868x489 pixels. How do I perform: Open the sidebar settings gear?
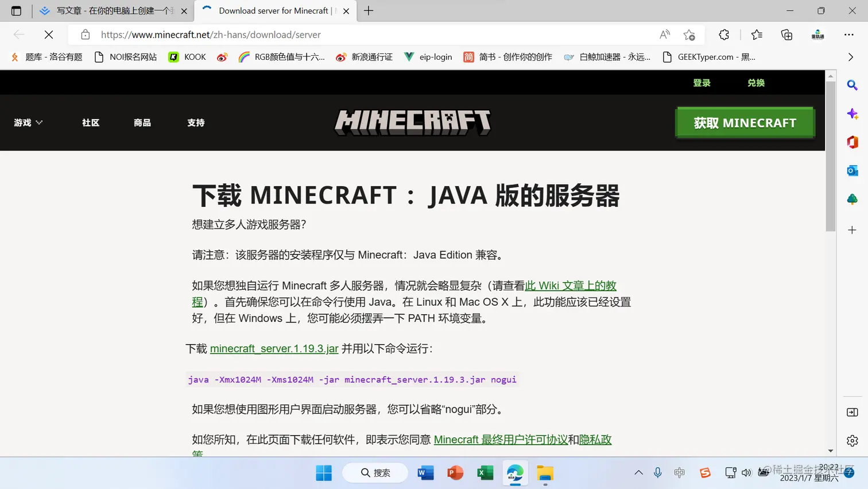click(x=852, y=441)
